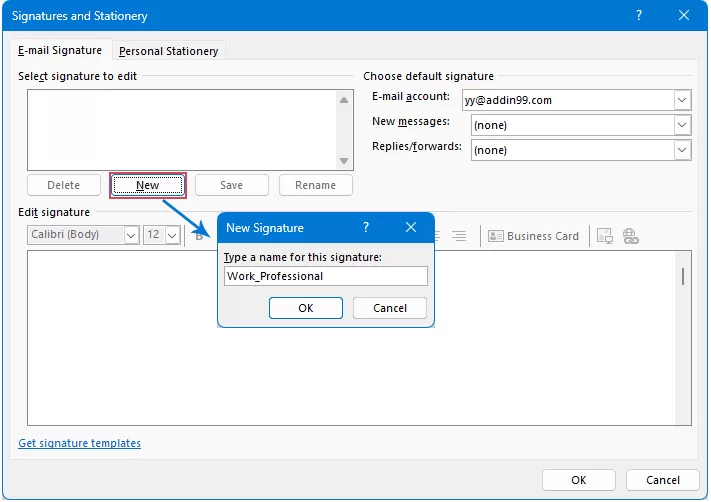Confirm signature name with OK in popup

click(x=306, y=308)
